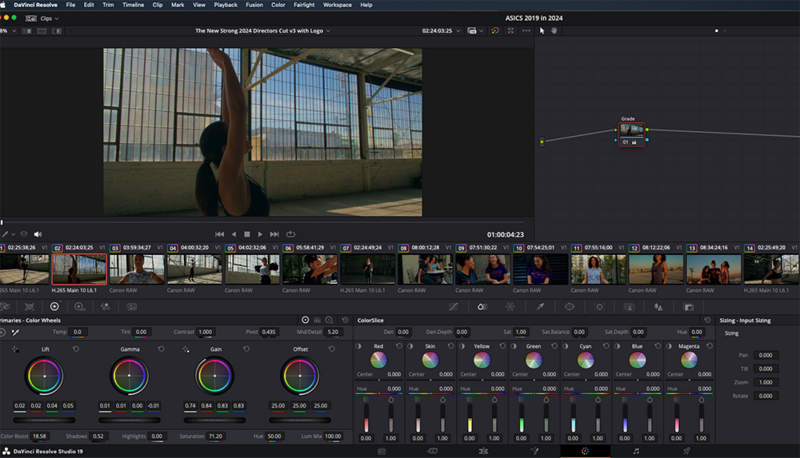Click the Saturation value field 71.20
The height and width of the screenshot is (458, 800).
coord(215,436)
